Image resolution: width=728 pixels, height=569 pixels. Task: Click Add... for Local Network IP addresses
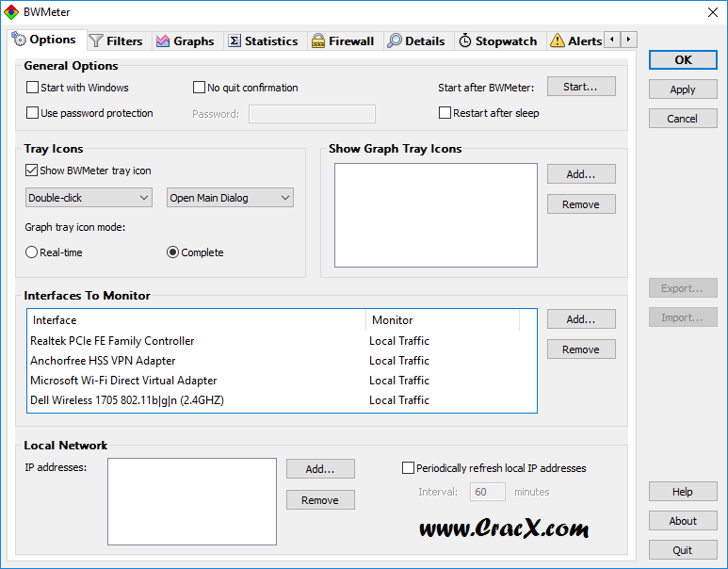(x=320, y=469)
